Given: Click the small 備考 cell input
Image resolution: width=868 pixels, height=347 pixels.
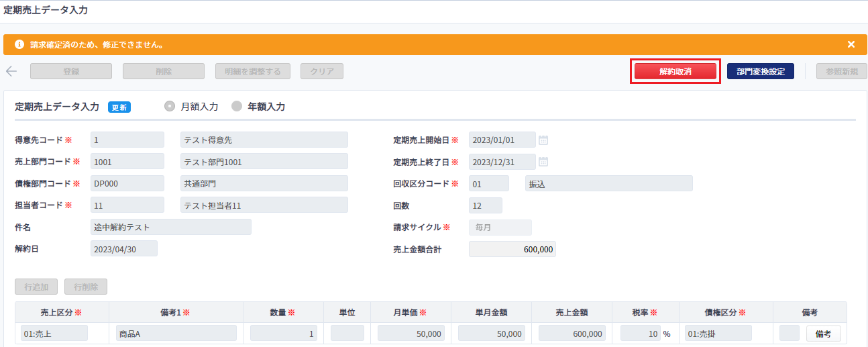Looking at the screenshot, I should (x=790, y=334).
